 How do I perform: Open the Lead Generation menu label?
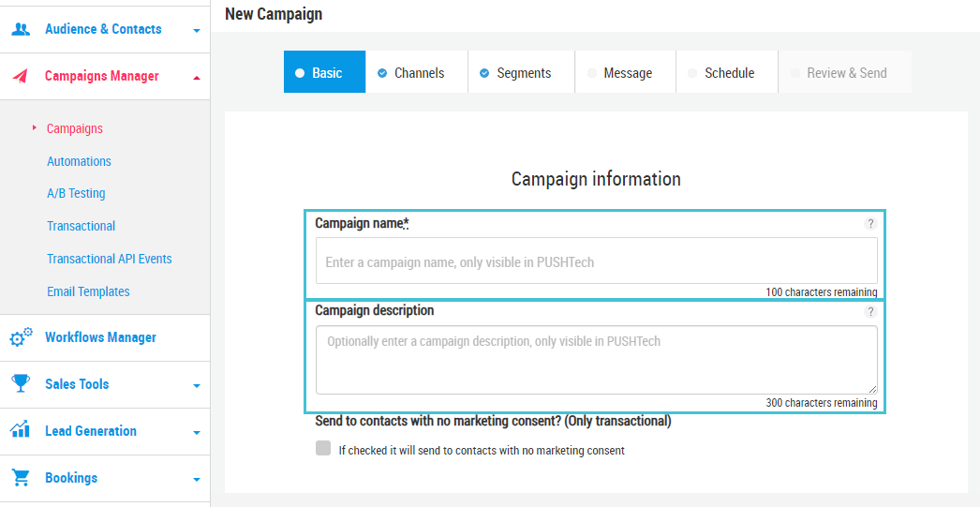coord(91,431)
